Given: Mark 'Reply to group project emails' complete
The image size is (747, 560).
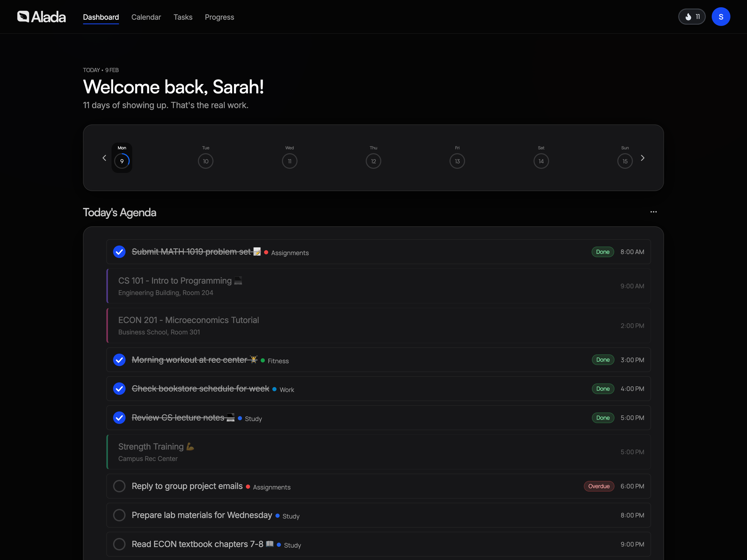Looking at the screenshot, I should (119, 486).
